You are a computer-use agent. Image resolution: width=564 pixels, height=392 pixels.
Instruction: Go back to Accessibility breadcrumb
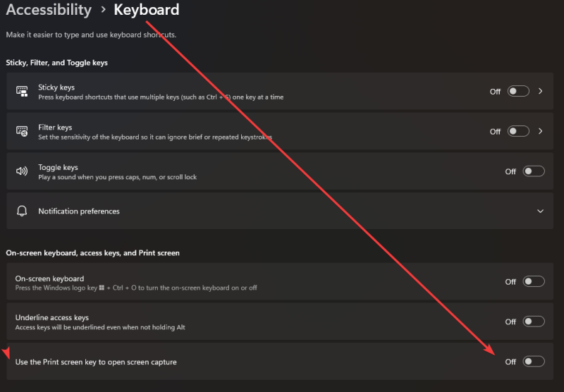[49, 10]
